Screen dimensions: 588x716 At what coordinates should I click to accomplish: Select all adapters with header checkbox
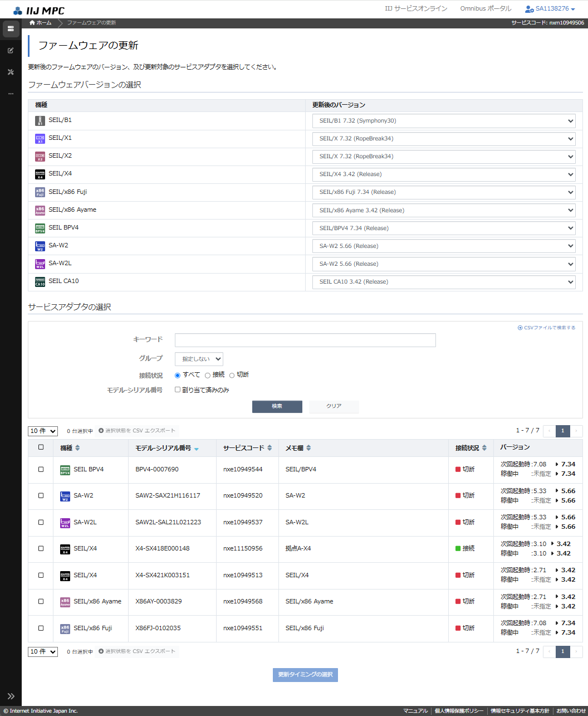pos(41,447)
